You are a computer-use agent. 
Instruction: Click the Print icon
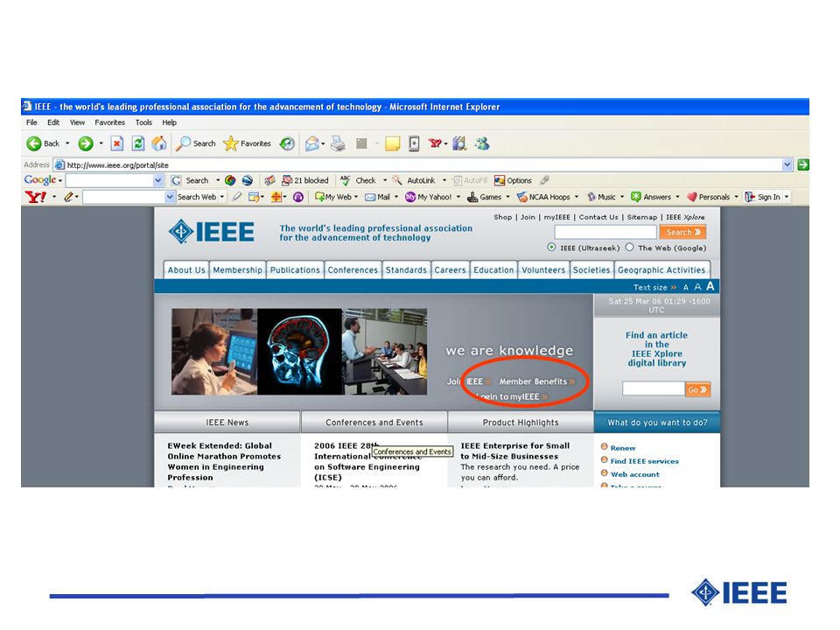click(338, 143)
